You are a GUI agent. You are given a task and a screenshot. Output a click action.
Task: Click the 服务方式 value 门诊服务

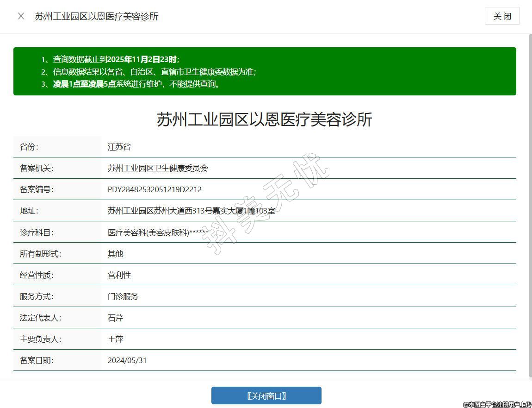tap(123, 296)
